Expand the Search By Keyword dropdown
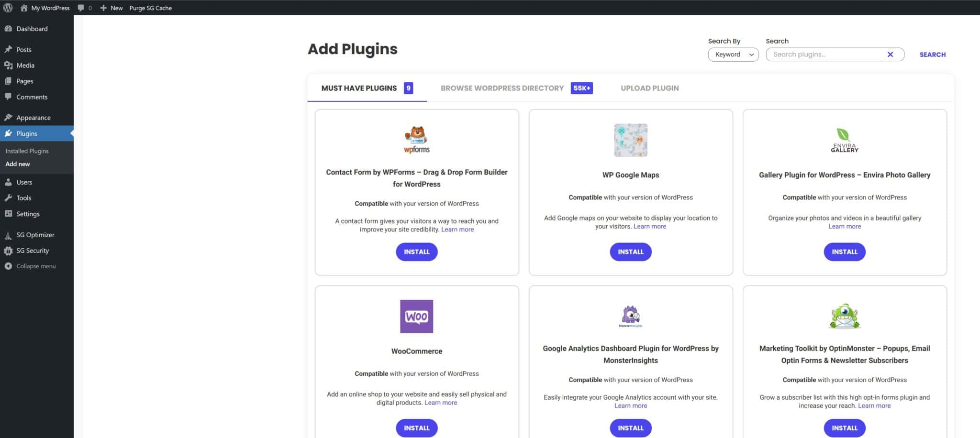 [733, 55]
